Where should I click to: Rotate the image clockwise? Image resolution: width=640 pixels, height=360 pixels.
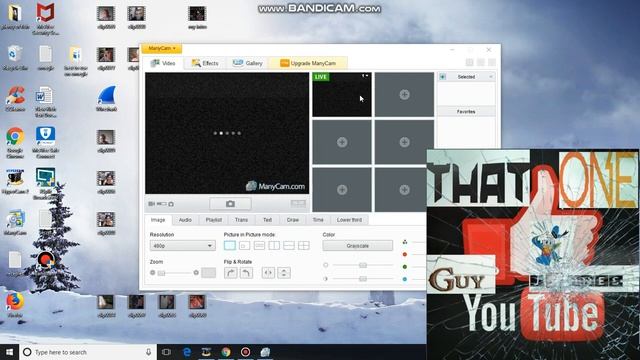tap(231, 273)
